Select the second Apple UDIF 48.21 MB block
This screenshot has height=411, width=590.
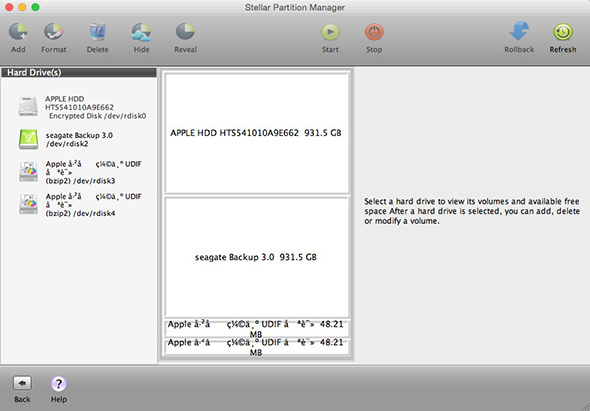(x=256, y=346)
